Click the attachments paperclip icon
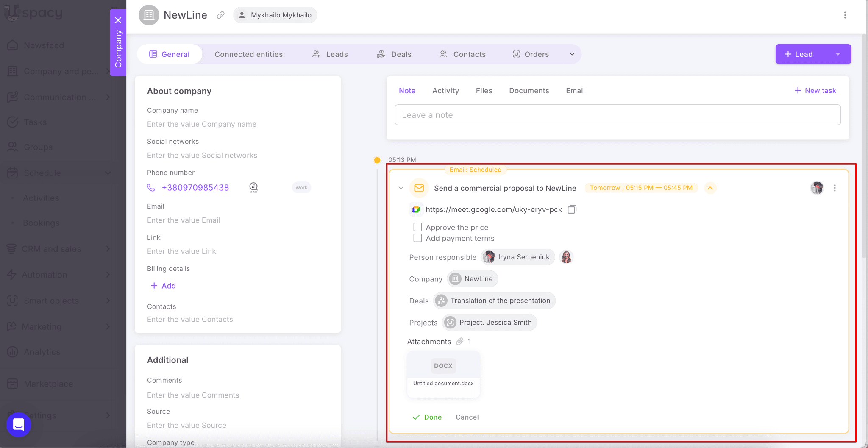The height and width of the screenshot is (448, 868). coord(459,342)
